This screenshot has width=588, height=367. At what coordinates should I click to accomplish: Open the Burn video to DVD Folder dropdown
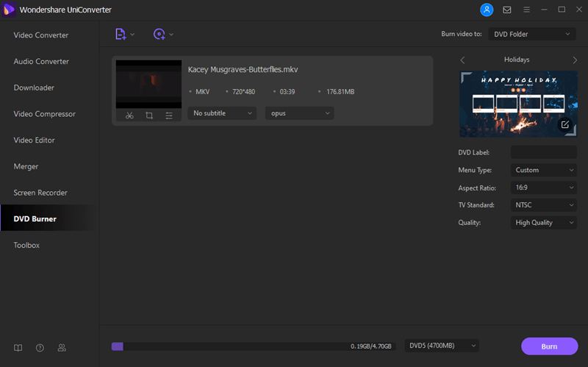tap(531, 34)
